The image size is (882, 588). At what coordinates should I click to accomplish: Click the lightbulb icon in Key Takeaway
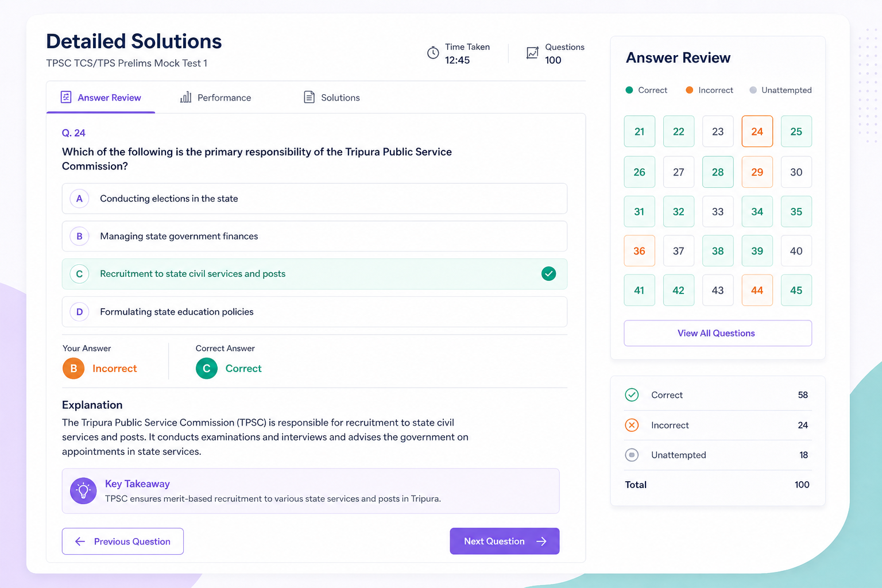click(x=83, y=491)
